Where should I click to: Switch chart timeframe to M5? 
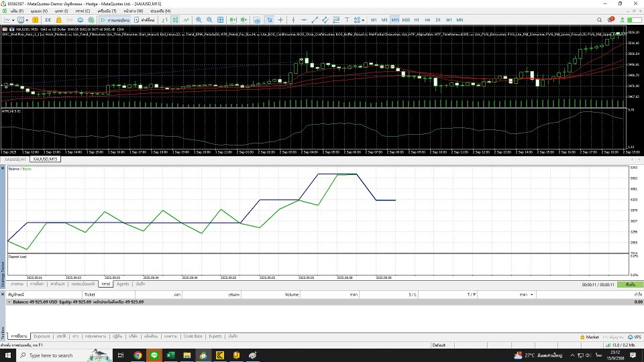pyautogui.click(x=384, y=19)
